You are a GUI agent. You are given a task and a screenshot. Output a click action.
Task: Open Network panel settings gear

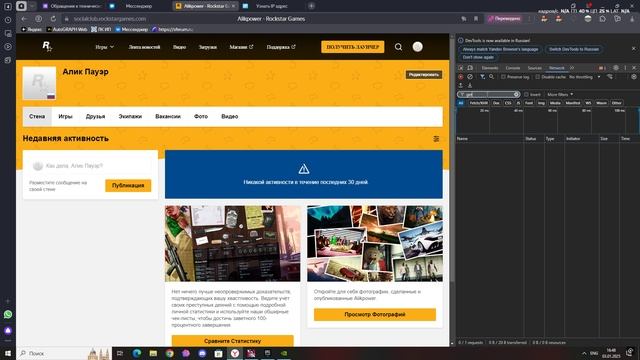(634, 77)
